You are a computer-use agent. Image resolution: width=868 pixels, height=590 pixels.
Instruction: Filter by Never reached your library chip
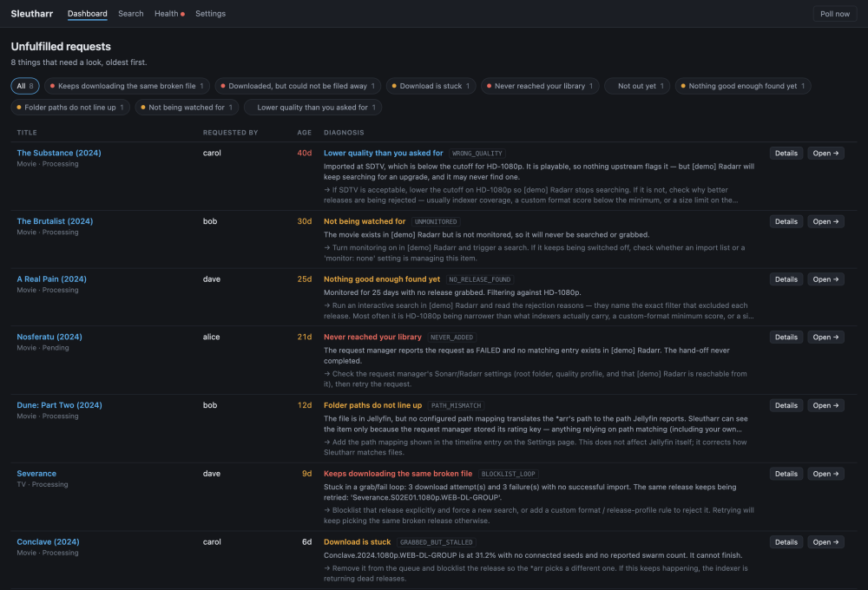click(x=540, y=86)
